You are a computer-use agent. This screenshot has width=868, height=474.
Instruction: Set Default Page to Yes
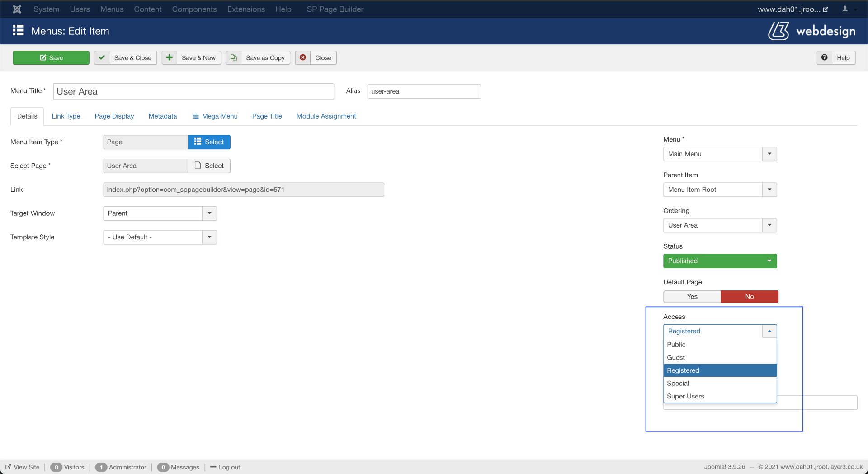(692, 297)
